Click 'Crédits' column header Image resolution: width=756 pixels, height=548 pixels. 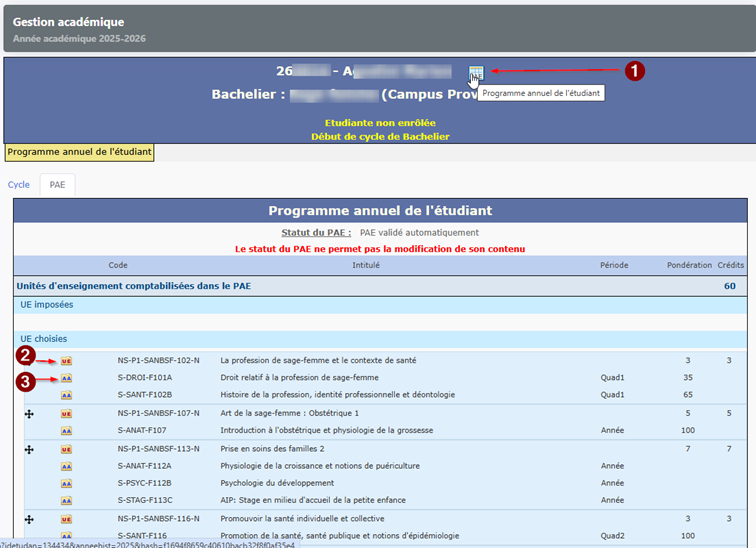point(730,265)
